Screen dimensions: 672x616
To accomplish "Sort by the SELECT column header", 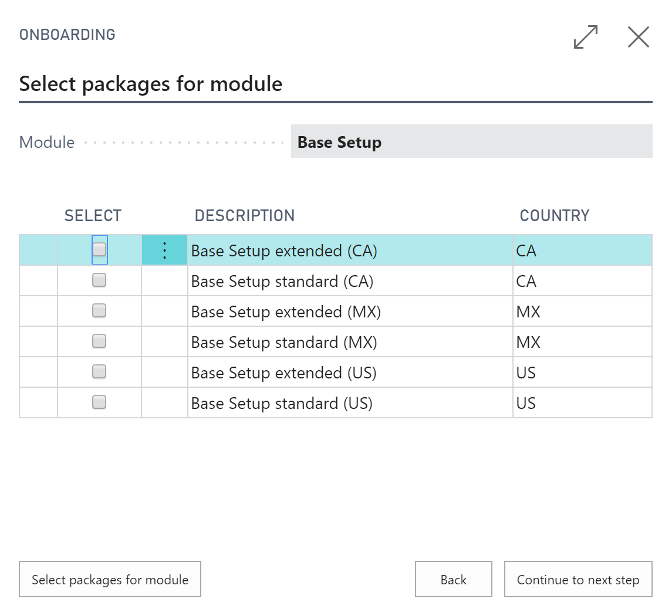I will [93, 215].
